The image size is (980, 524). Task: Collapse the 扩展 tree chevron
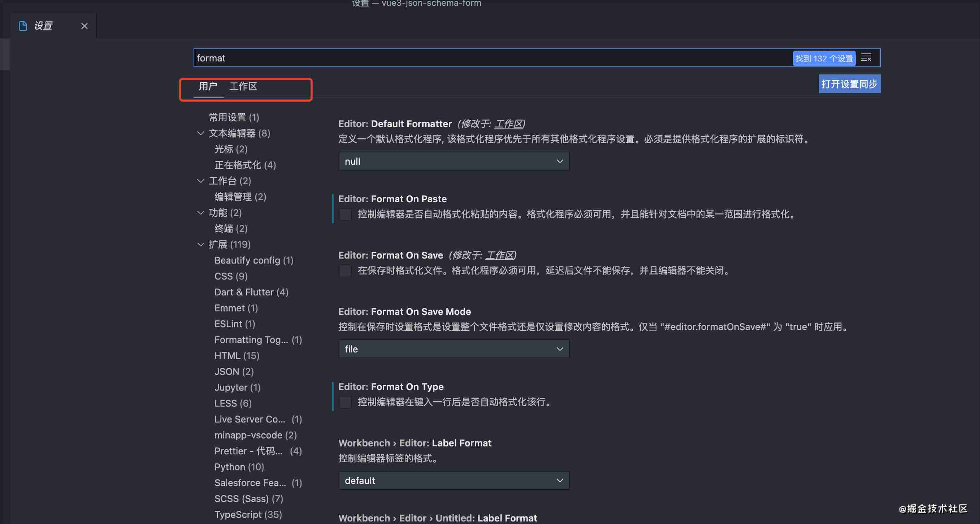point(201,244)
